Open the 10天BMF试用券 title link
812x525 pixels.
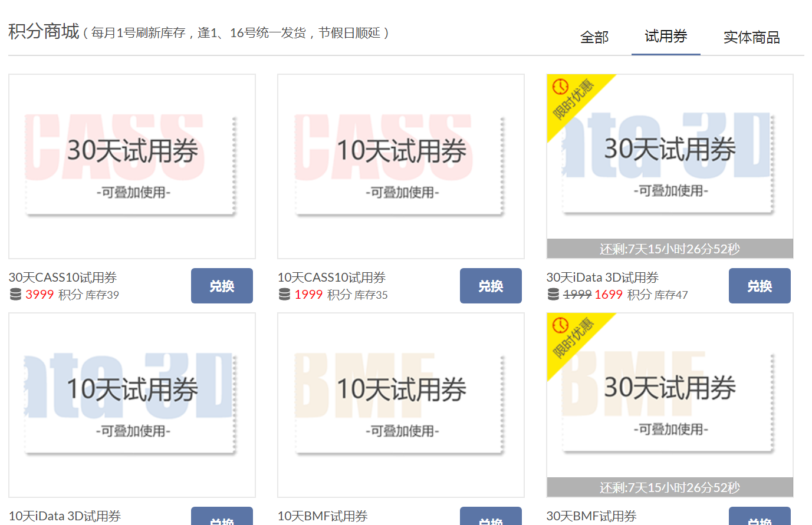(x=323, y=516)
